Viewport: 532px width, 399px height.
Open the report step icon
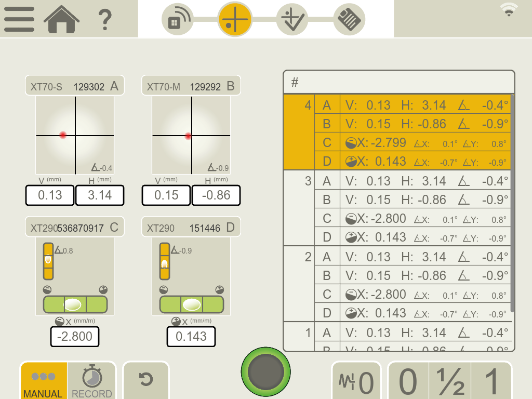349,20
